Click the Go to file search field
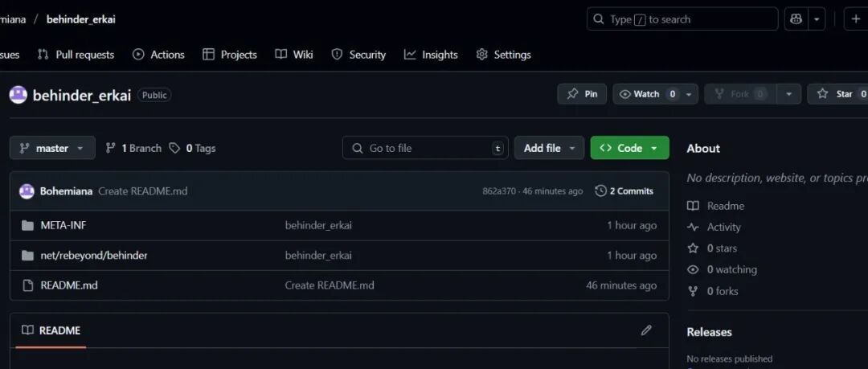Viewport: 868px width, 369px height. (425, 148)
